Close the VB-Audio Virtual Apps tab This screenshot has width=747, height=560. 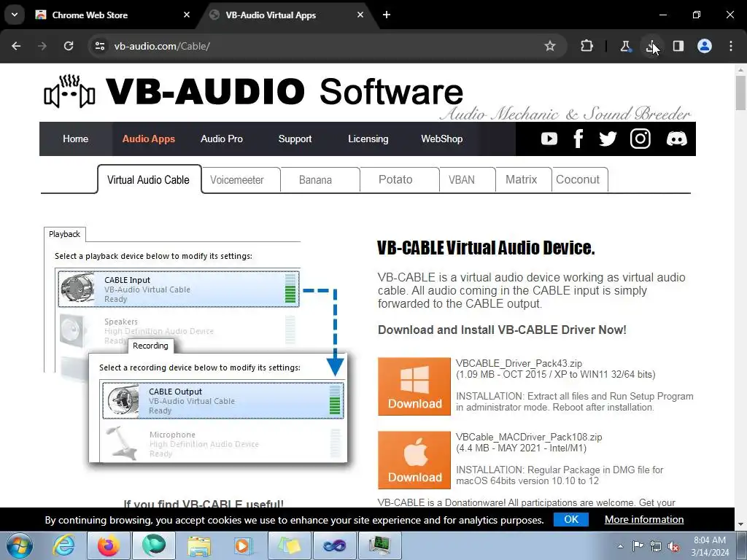360,15
